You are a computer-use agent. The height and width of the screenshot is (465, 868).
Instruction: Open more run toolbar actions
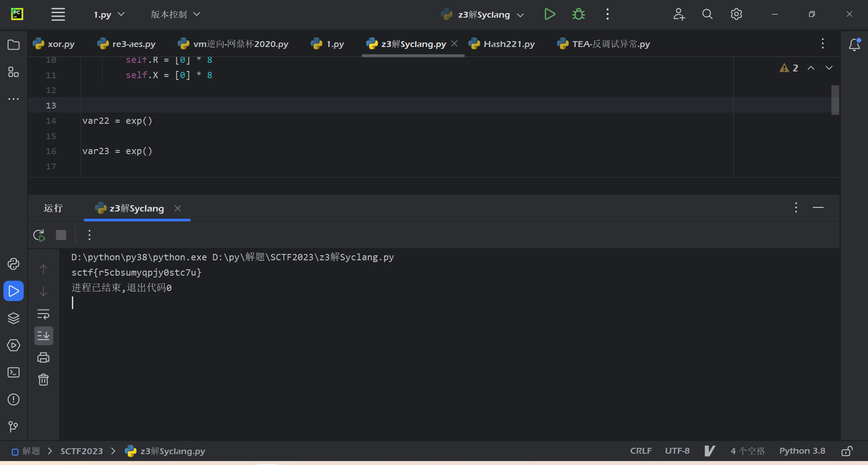[x=90, y=235]
